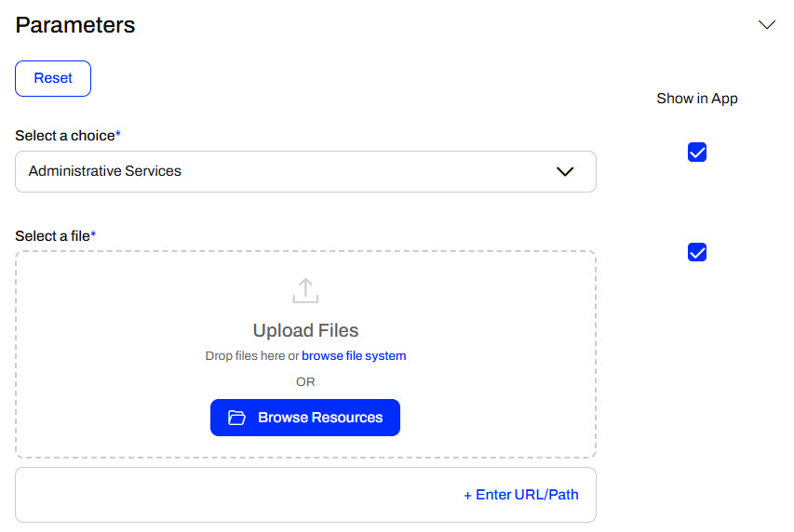The image size is (794, 532).
Task: Click the Select a choice label
Action: click(65, 136)
